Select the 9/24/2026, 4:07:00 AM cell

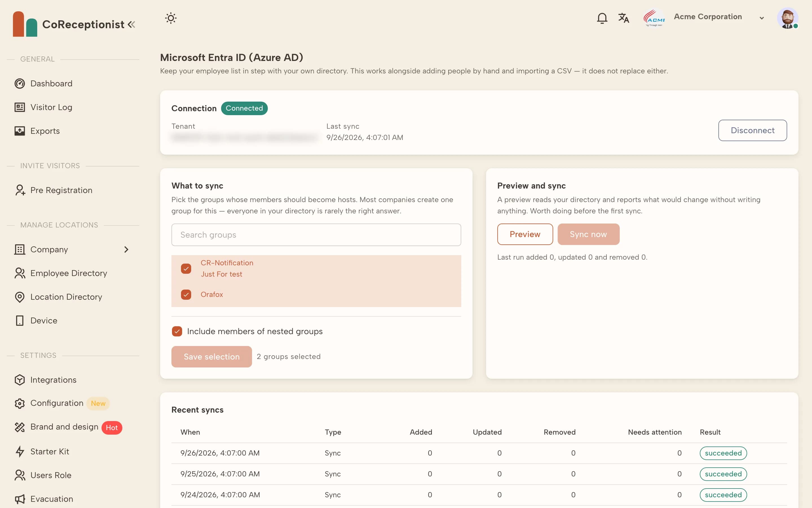(220, 495)
